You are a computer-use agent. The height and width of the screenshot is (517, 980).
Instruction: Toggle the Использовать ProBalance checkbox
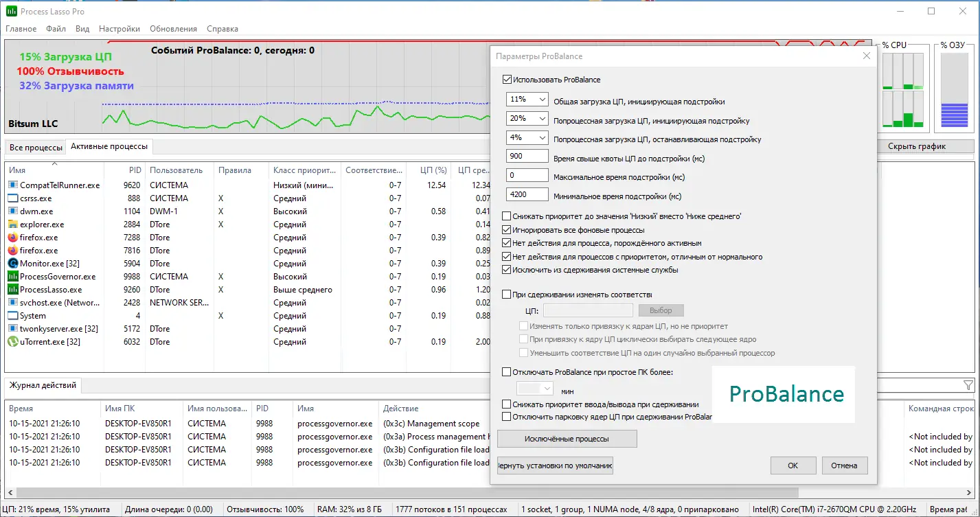pyautogui.click(x=508, y=80)
